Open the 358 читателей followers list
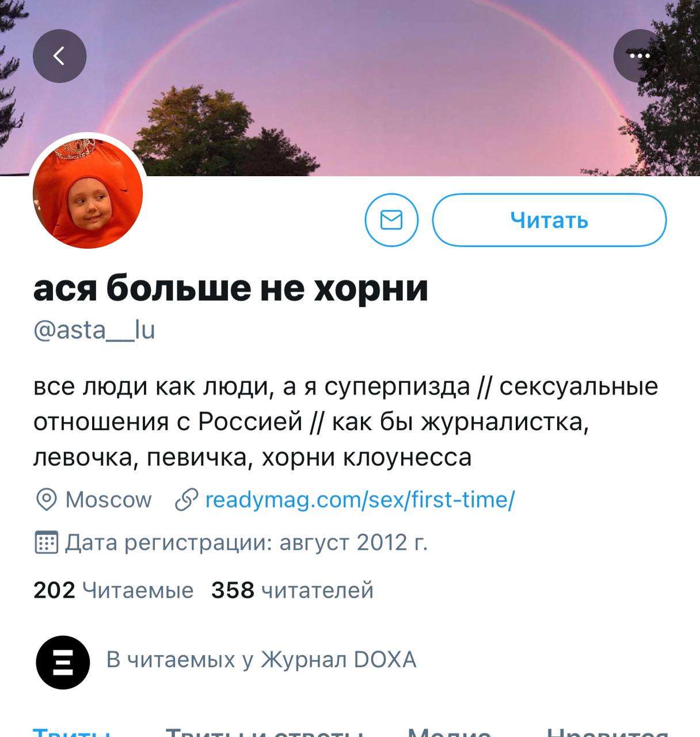The width and height of the screenshot is (700, 737). [x=292, y=590]
